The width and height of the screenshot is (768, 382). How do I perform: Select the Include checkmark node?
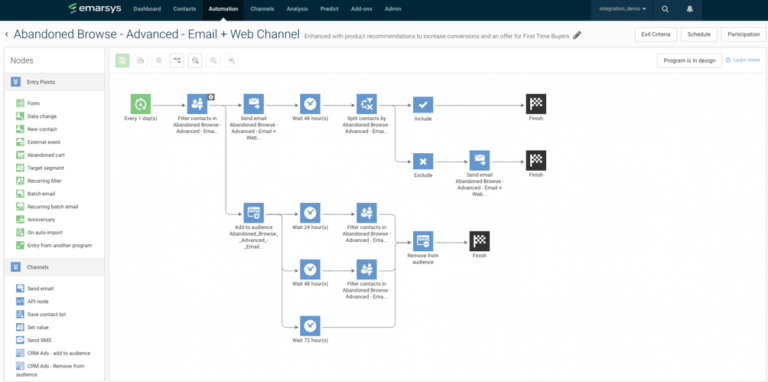tap(423, 105)
